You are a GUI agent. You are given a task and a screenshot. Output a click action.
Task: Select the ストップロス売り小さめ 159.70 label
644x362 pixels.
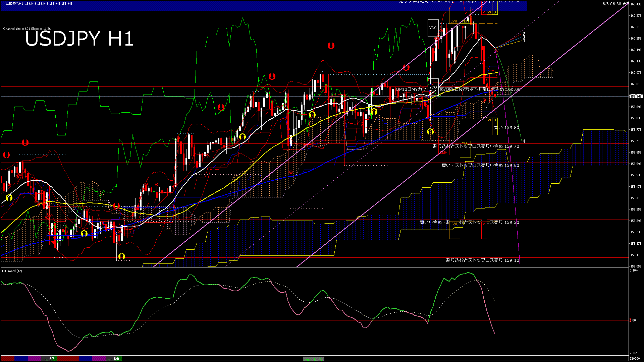[476, 146]
